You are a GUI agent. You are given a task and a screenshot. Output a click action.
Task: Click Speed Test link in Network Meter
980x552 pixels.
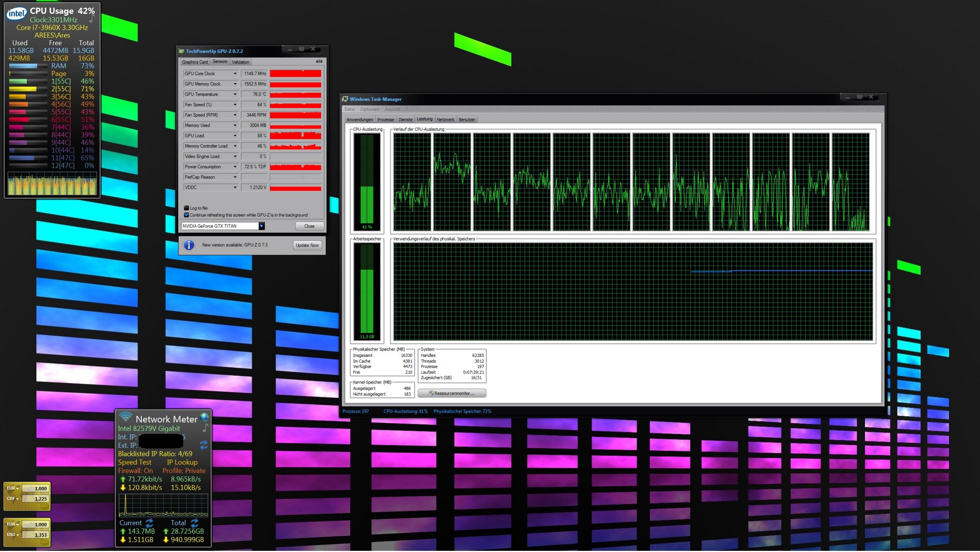(135, 462)
